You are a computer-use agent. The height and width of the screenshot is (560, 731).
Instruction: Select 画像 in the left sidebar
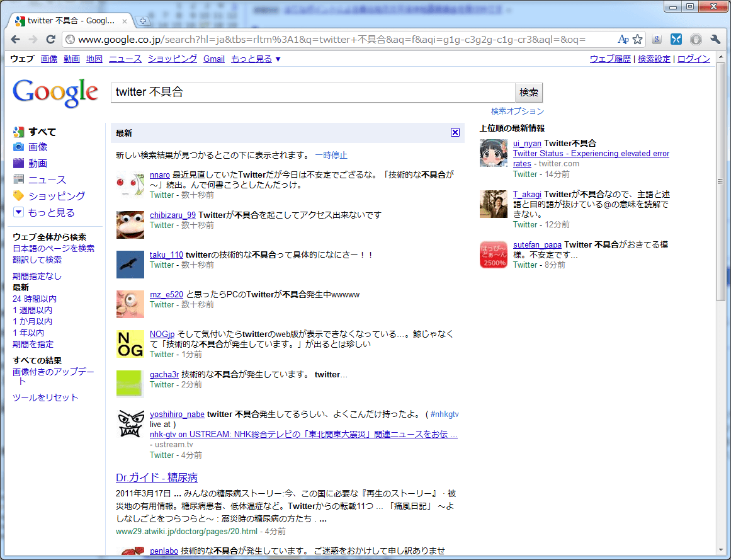coord(38,147)
